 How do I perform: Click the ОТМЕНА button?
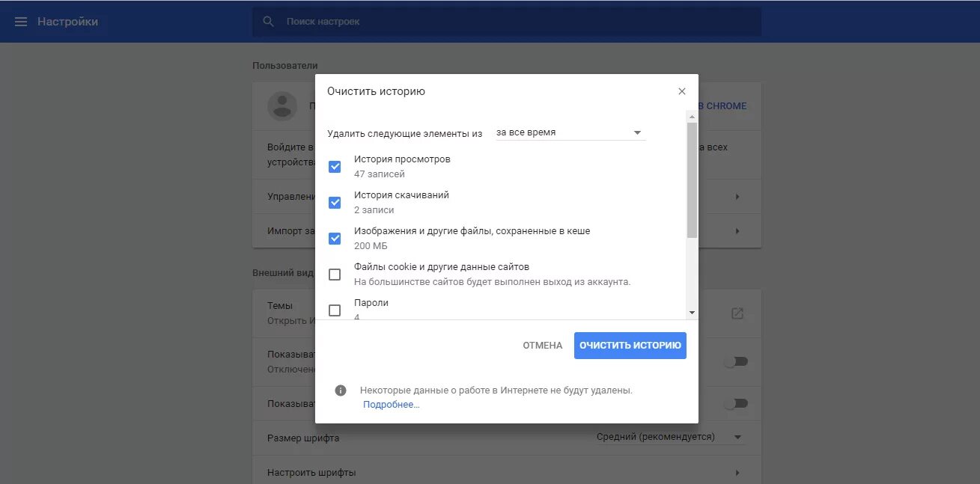543,346
